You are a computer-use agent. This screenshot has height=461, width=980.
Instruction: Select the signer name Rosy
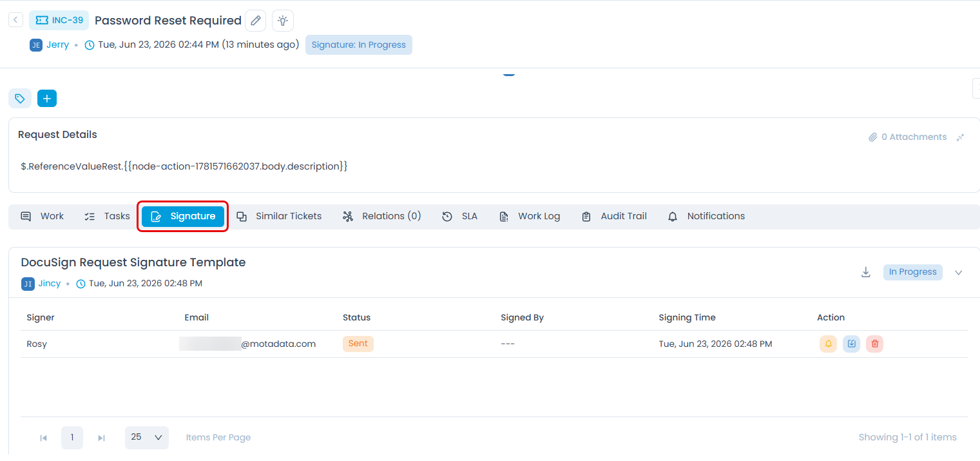click(x=37, y=344)
